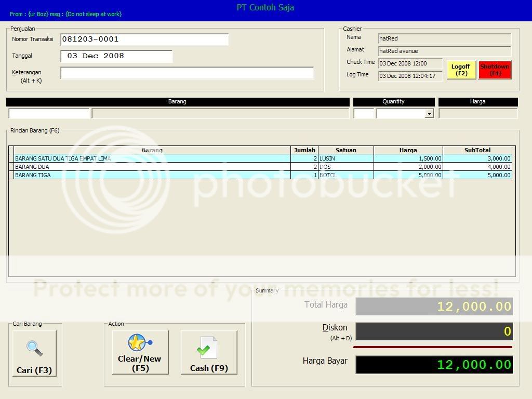The height and width of the screenshot is (399, 532).
Task: Click the SubTotal column header
Action: pos(477,150)
